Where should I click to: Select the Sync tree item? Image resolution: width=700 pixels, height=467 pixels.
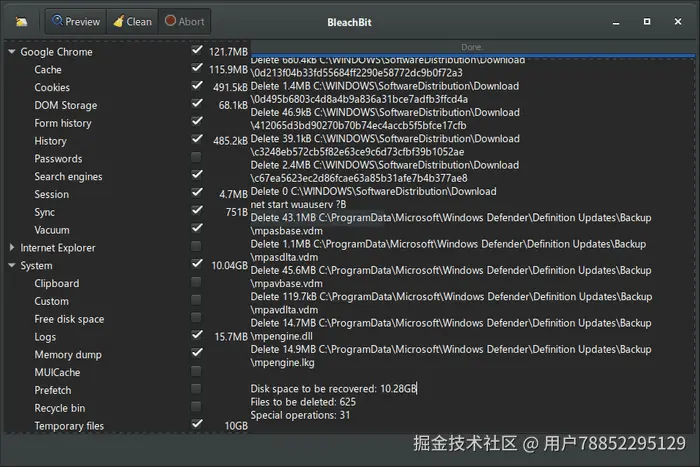(x=45, y=212)
